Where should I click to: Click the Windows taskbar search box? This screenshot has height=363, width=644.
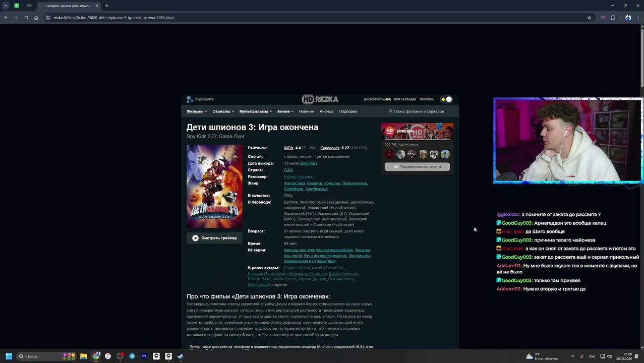click(45, 356)
